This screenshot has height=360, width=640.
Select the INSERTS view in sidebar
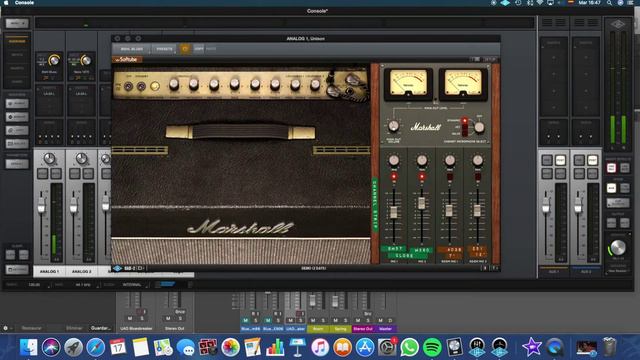(x=17, y=68)
